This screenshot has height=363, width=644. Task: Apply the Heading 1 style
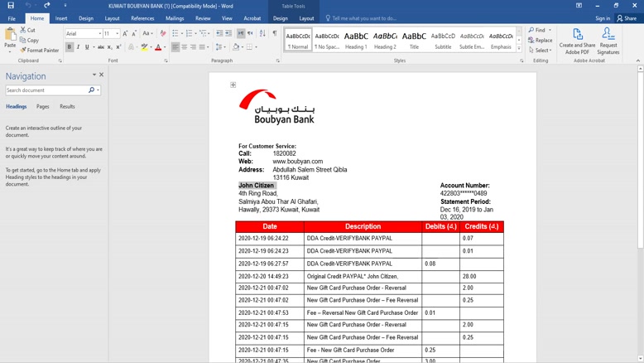click(356, 41)
